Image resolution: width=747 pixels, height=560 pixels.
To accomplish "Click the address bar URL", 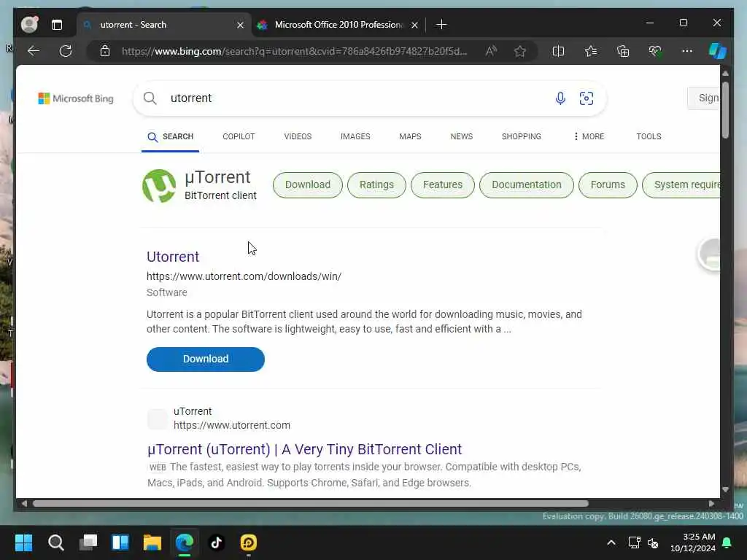I will point(295,51).
